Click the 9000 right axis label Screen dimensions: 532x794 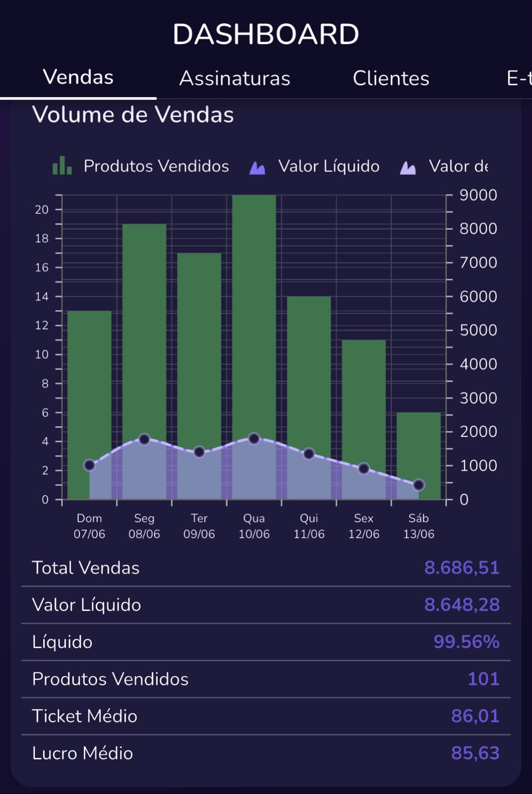tap(478, 195)
